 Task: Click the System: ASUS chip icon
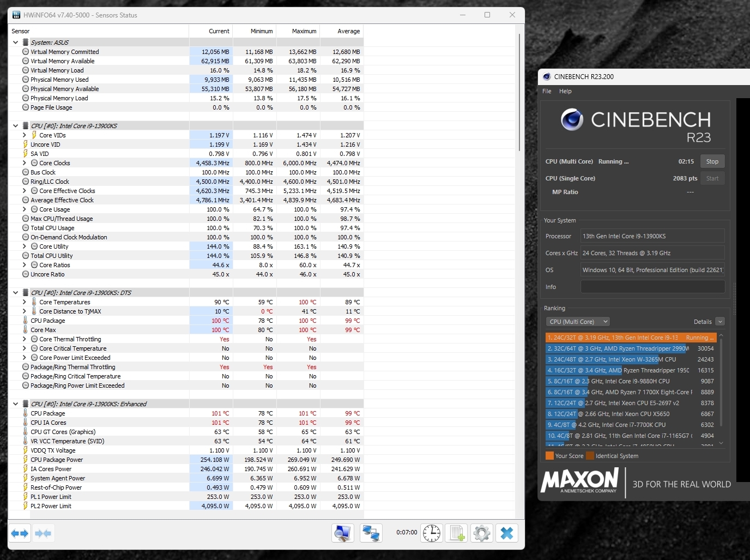[26, 43]
